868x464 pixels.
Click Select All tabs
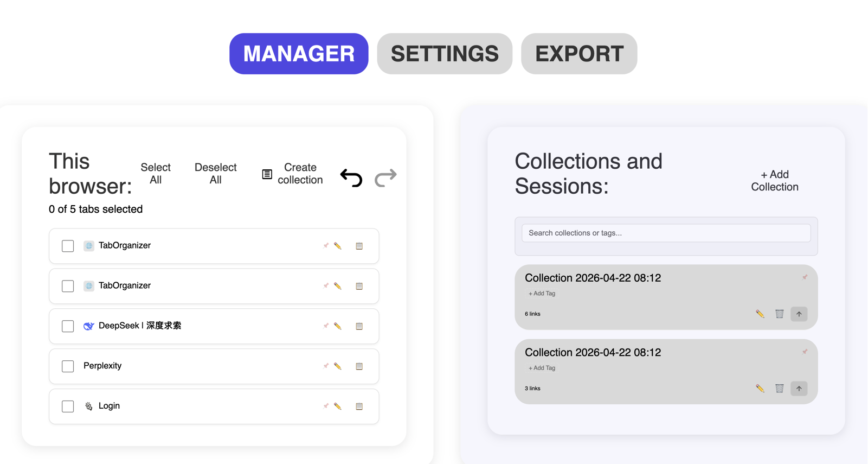tap(156, 174)
